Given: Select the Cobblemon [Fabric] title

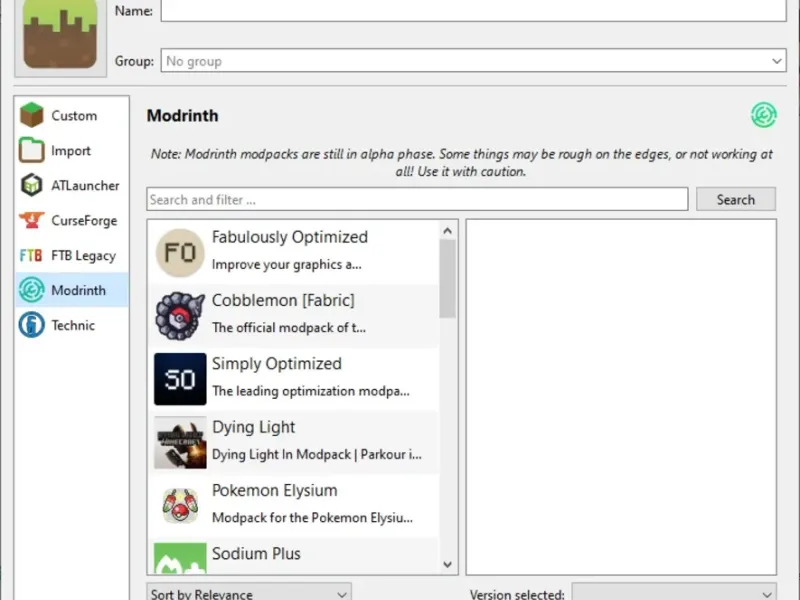Looking at the screenshot, I should point(283,300).
